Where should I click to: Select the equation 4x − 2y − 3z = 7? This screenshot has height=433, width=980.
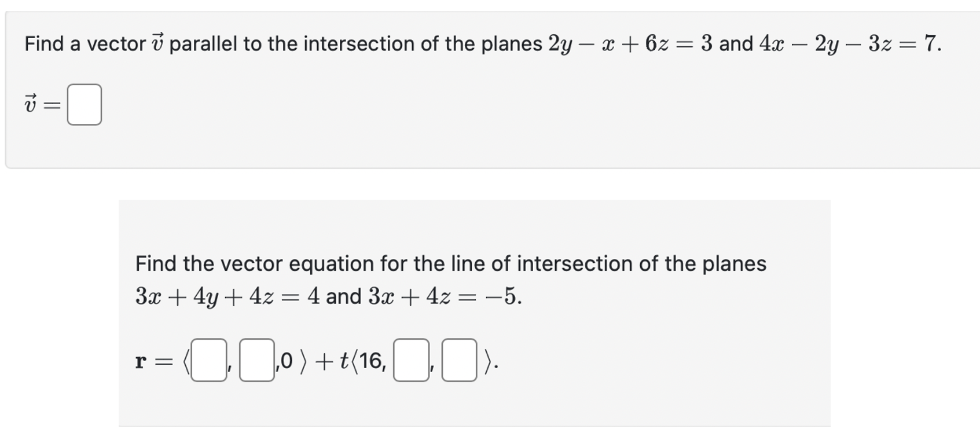[x=849, y=42]
